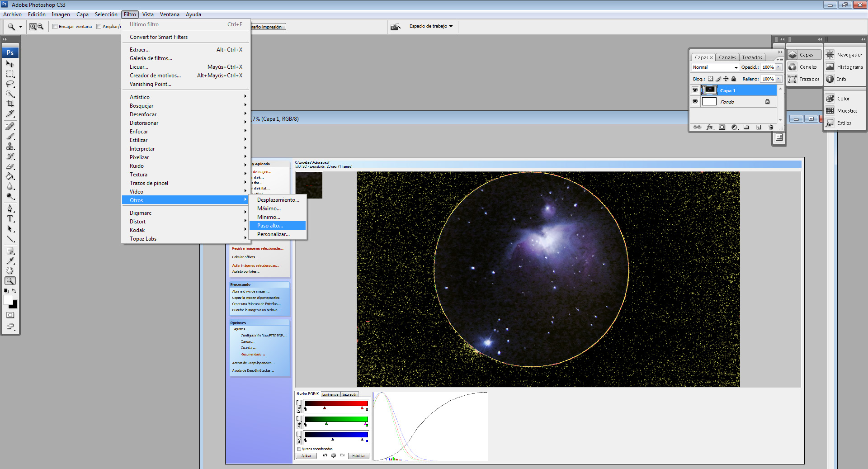Select the Brush tool
Viewport: 868px width, 469px height.
(10, 136)
